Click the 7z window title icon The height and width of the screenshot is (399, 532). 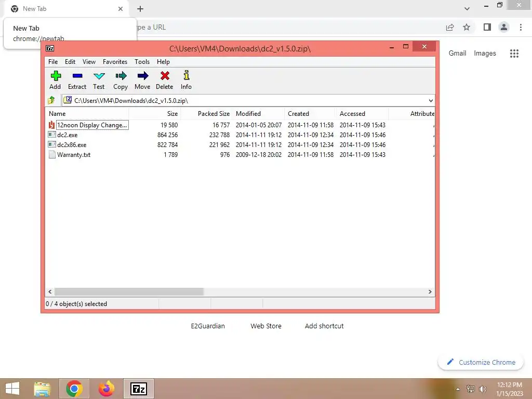tap(50, 48)
